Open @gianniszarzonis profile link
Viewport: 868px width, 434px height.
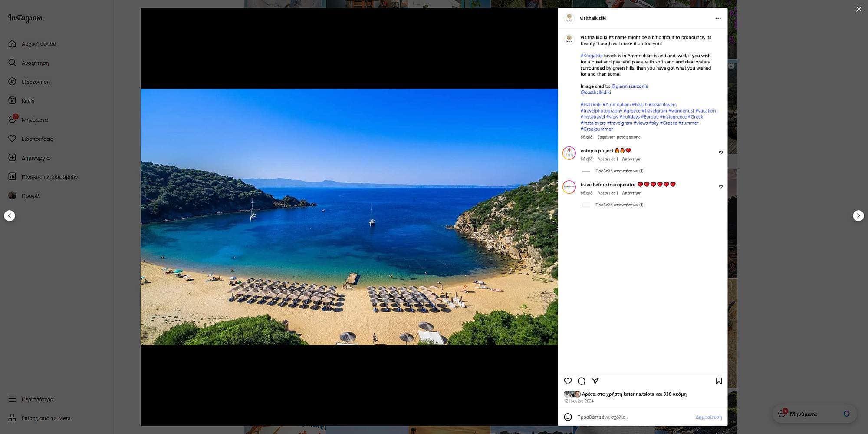point(629,86)
